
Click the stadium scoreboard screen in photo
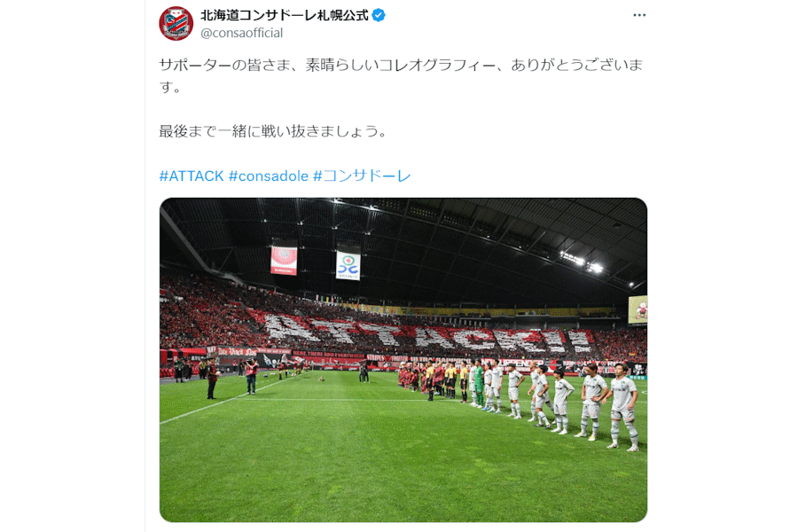pos(638,309)
